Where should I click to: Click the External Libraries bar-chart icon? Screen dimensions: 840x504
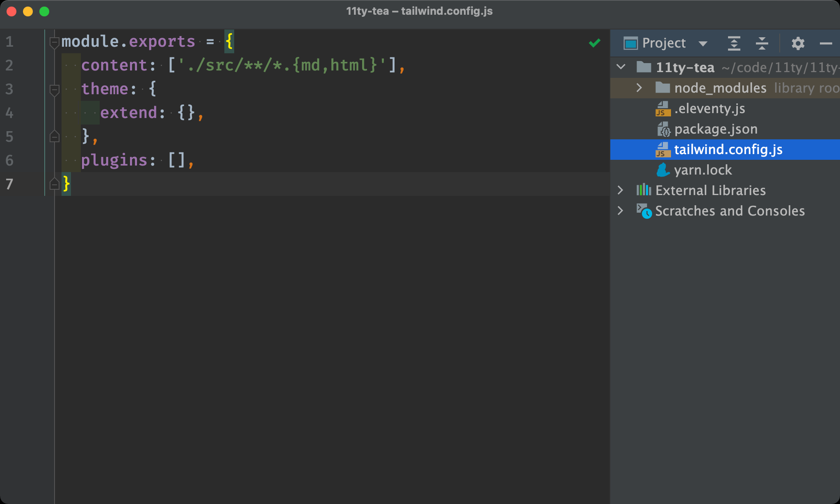tap(644, 190)
